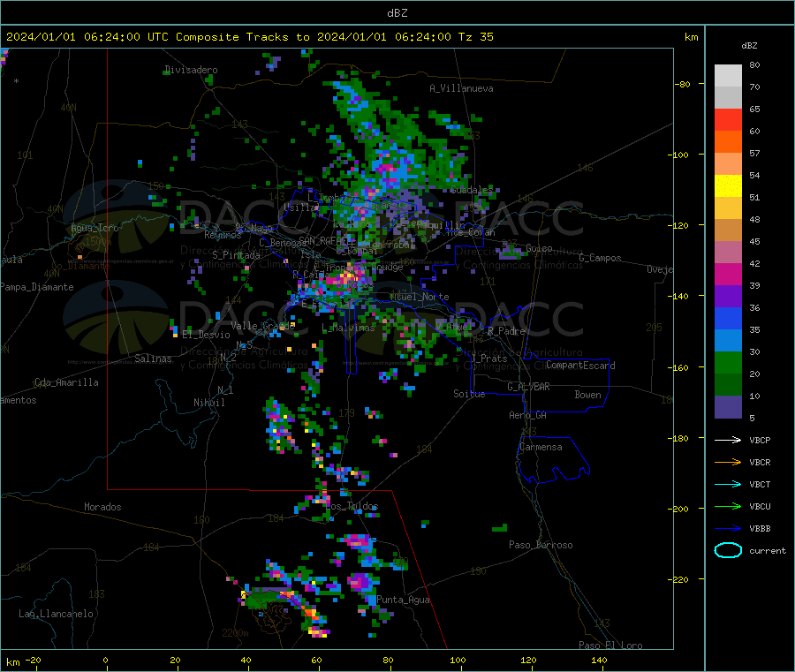This screenshot has height=672, width=795.
Task: Select the 39 dBZ purple swatch
Action: coord(728,297)
